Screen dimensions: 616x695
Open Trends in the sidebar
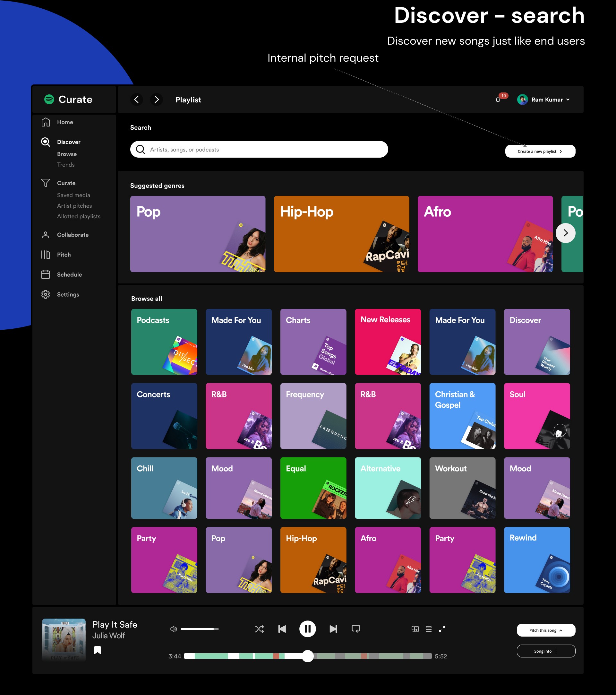(x=65, y=165)
